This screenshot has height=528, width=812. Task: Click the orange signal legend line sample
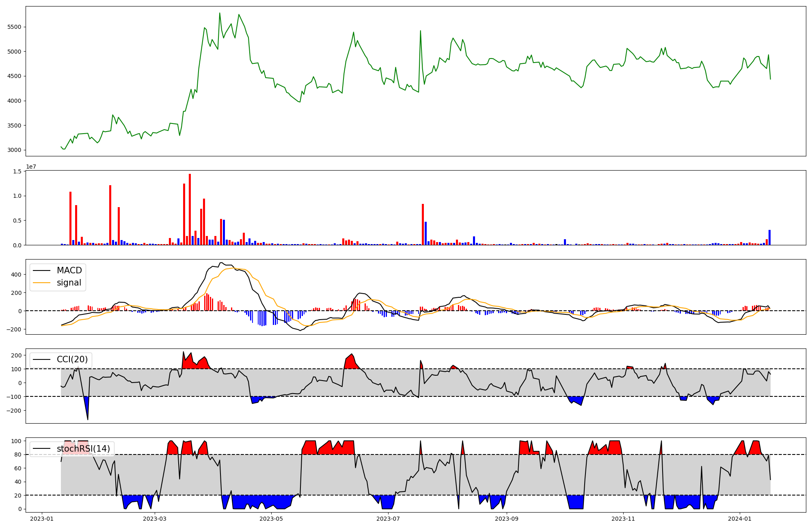41,283
